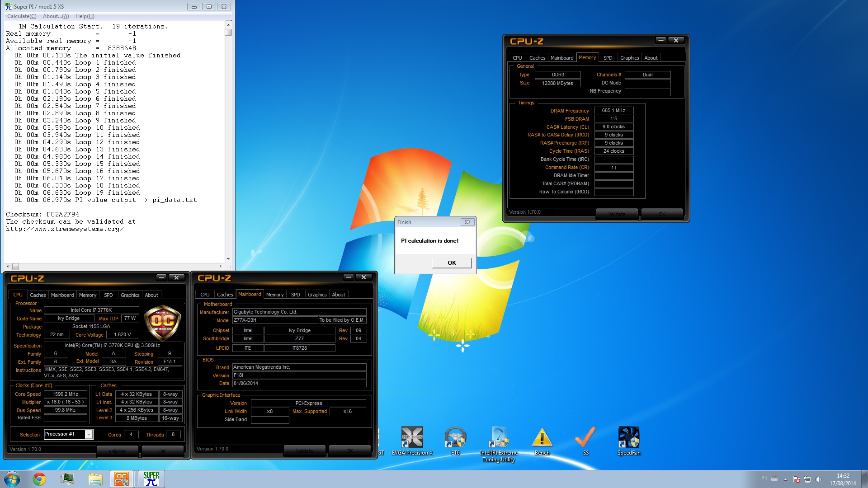Select Memory tab in Mainboard CPU-Z window
Screen dimensions: 868x488
tap(274, 294)
